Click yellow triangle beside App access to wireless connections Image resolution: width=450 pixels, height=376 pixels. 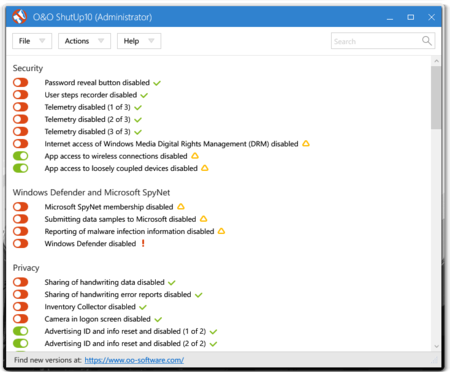pyautogui.click(x=195, y=156)
